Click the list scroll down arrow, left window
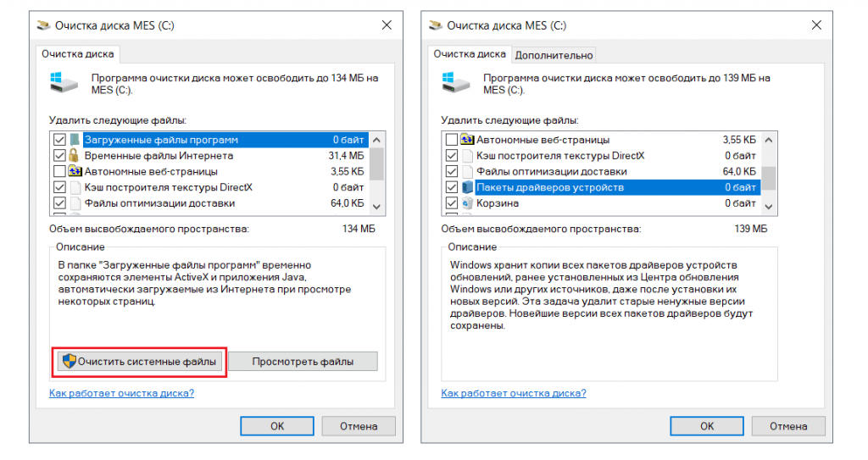This screenshot has height=460, width=868. (x=377, y=207)
